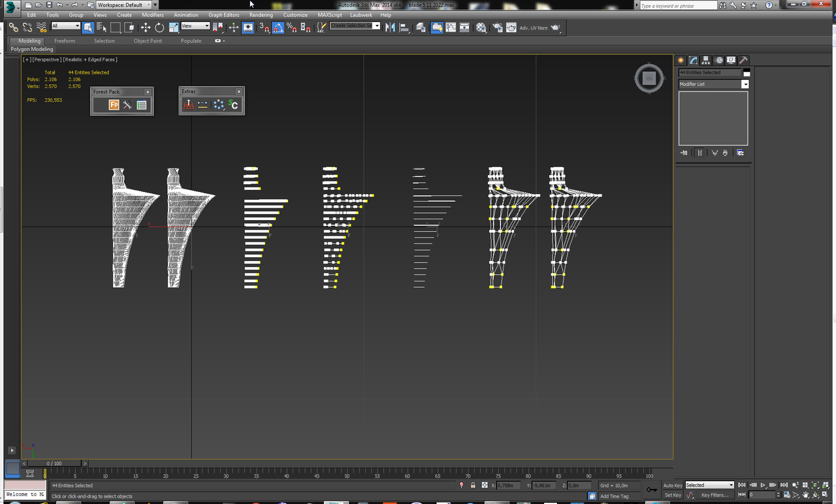Open the Material Editor icon

coord(481,27)
